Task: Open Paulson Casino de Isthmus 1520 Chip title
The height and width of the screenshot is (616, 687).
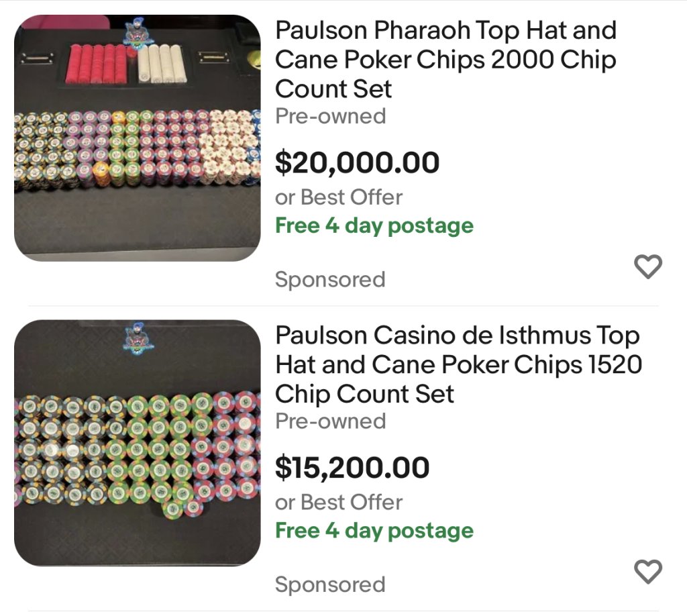Action: pyautogui.click(x=458, y=364)
